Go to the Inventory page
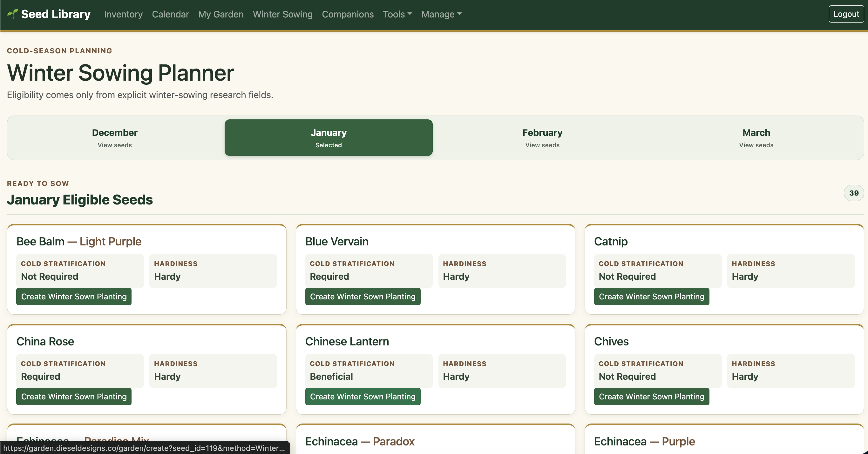 pyautogui.click(x=123, y=14)
